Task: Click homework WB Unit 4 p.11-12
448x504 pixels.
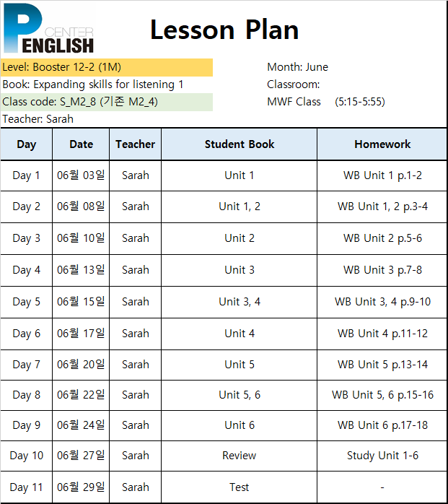Action: (x=382, y=334)
